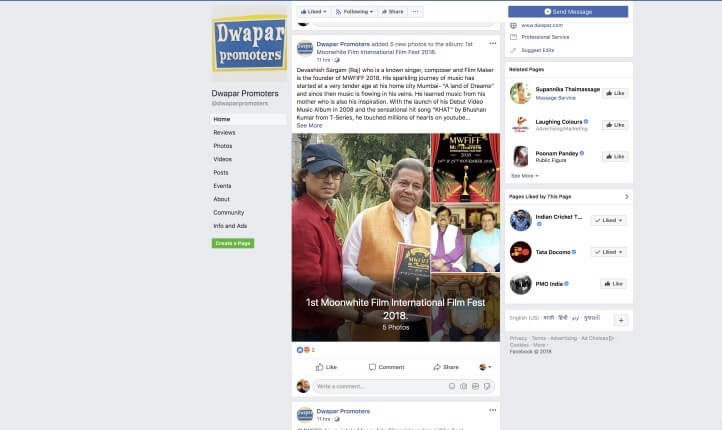Click the Share arrow on the post

pos(446,367)
